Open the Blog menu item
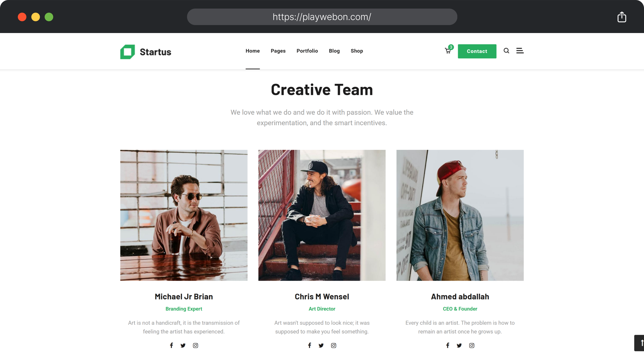Viewport: 644px width, 362px height. (334, 51)
